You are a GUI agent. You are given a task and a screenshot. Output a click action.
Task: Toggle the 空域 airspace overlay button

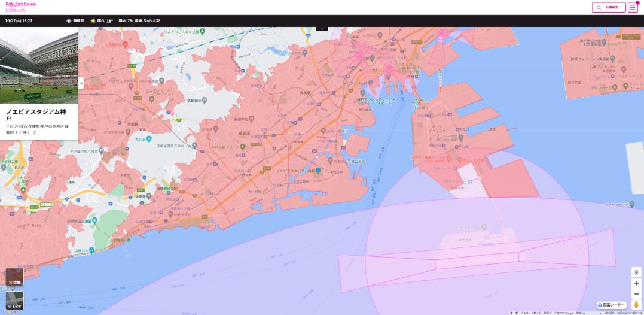point(14,277)
